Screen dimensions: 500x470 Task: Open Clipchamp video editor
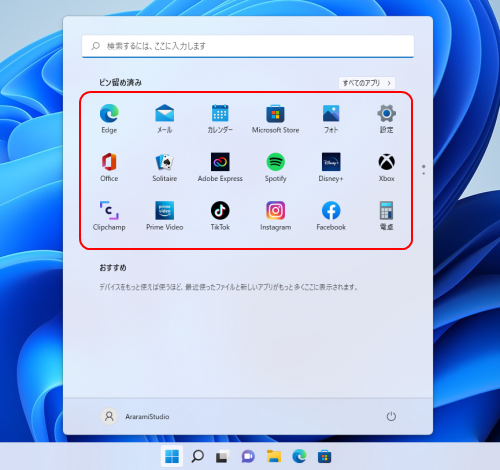coord(109,216)
